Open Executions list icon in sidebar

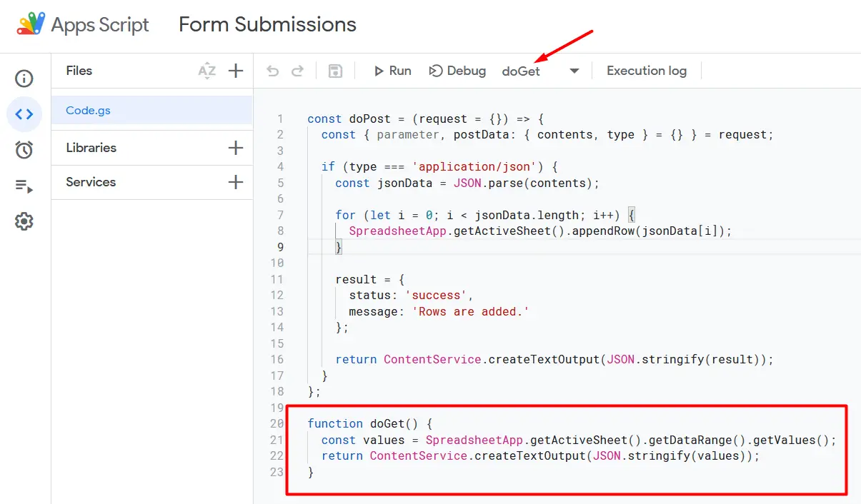pos(24,186)
